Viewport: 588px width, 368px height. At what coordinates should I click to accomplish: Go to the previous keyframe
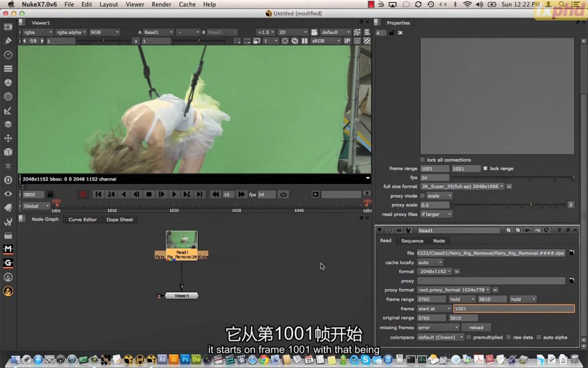click(111, 194)
